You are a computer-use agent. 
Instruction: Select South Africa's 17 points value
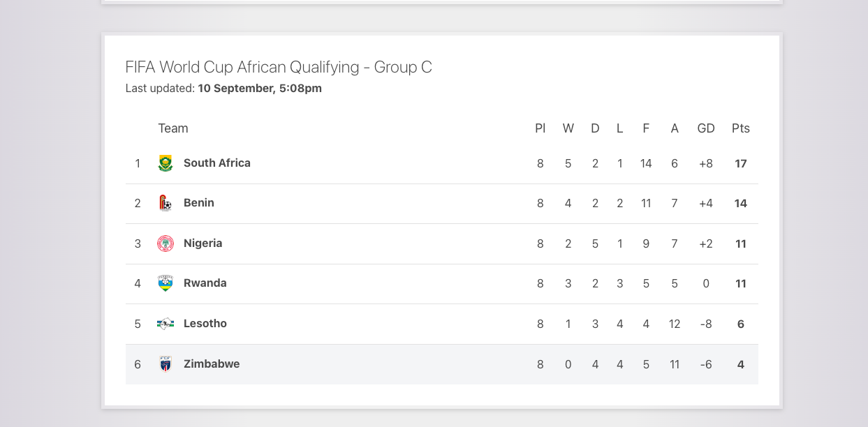coord(741,163)
